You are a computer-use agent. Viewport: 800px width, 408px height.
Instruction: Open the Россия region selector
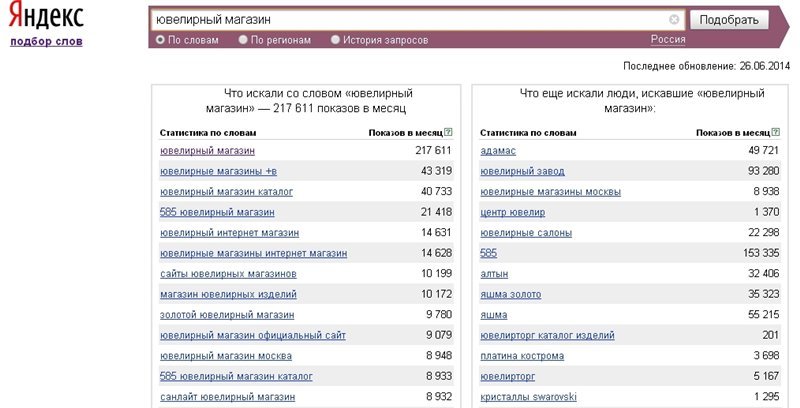coord(668,40)
